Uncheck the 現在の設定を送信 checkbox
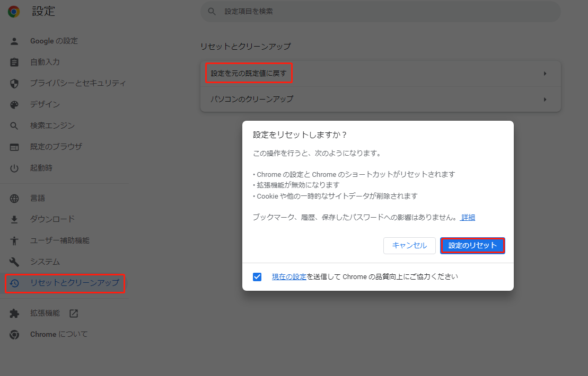The image size is (588, 376). [257, 277]
